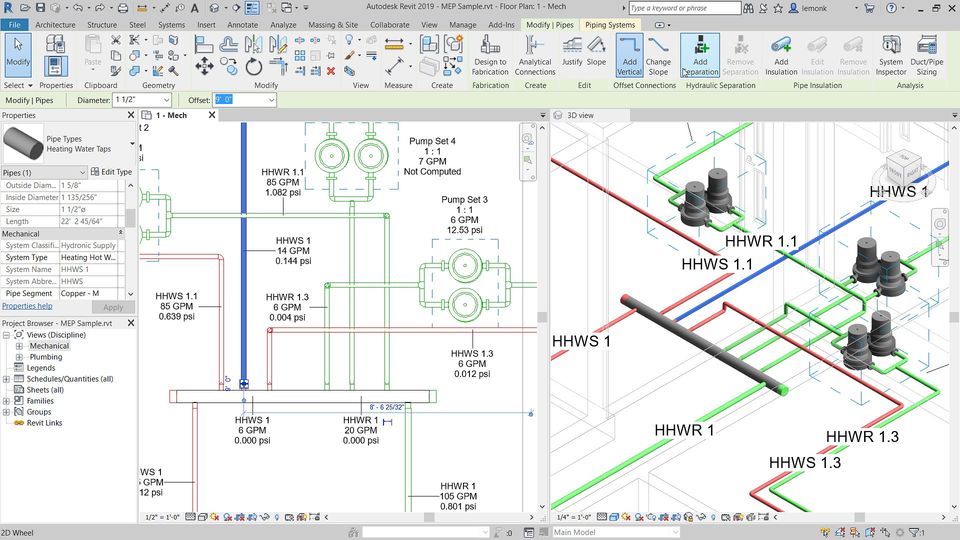Image resolution: width=960 pixels, height=540 pixels.
Task: Select the Move tool
Action: point(204,66)
